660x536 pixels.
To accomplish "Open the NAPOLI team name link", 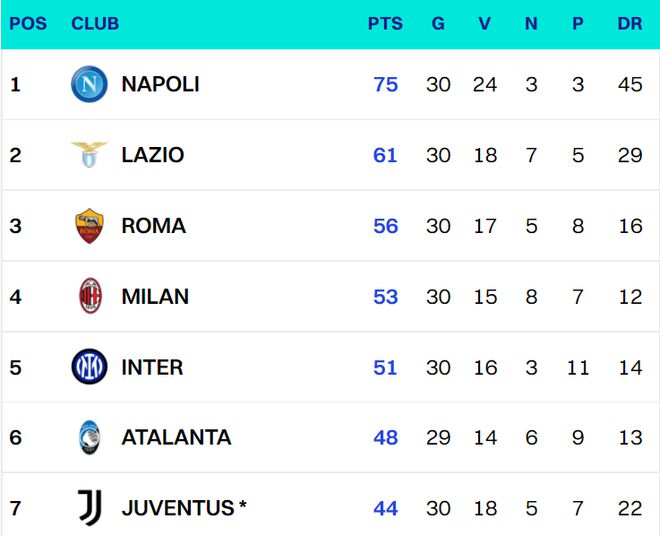I will (160, 84).
